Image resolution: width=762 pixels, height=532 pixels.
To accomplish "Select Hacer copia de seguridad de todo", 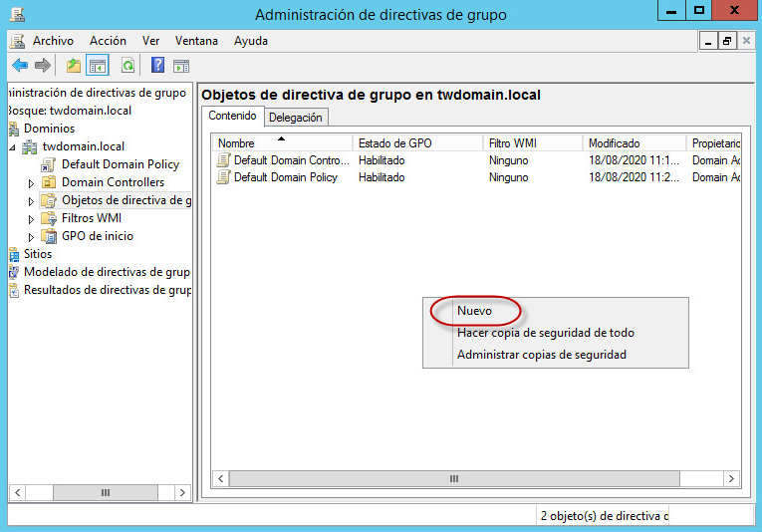I will 545,333.
